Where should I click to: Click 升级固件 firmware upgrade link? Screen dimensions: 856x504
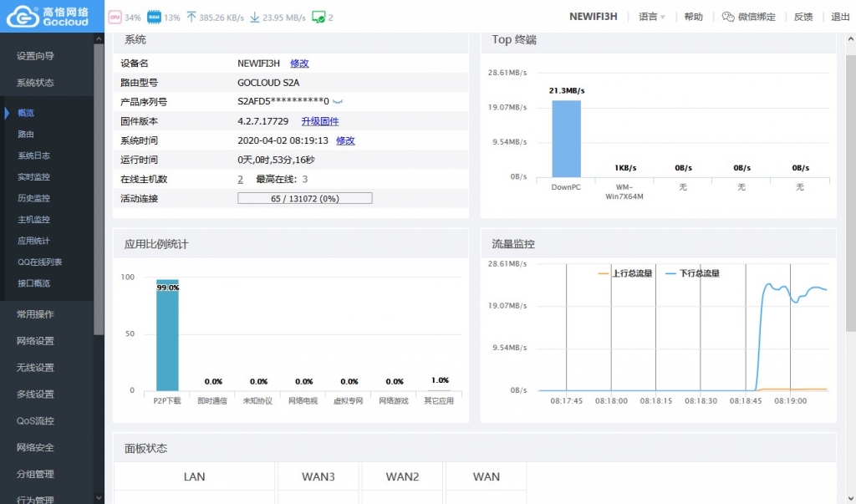pos(320,121)
